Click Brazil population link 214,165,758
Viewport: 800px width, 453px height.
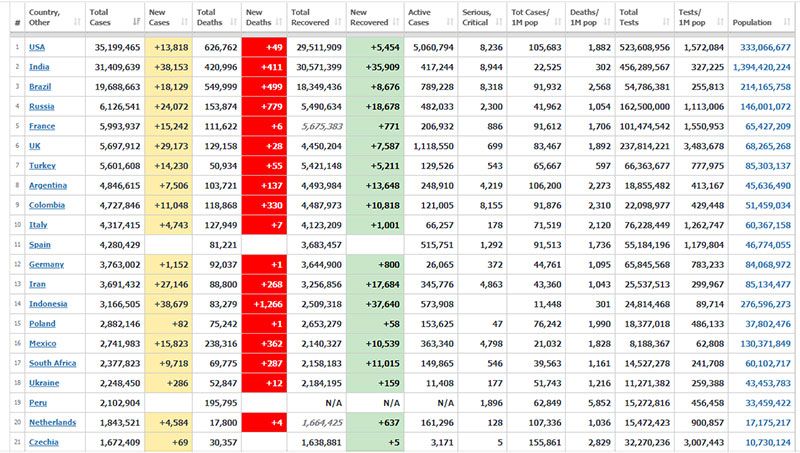tap(765, 87)
